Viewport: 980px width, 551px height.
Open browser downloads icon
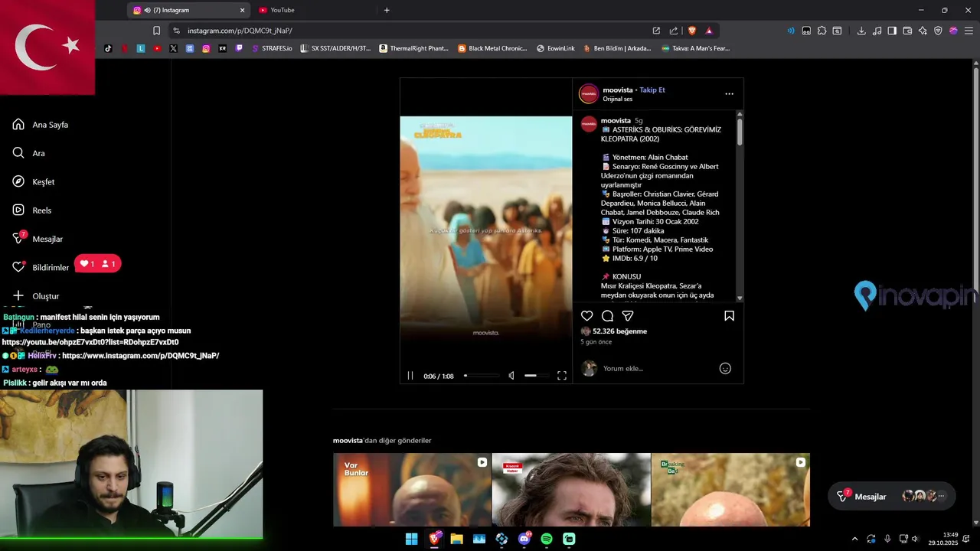point(861,31)
